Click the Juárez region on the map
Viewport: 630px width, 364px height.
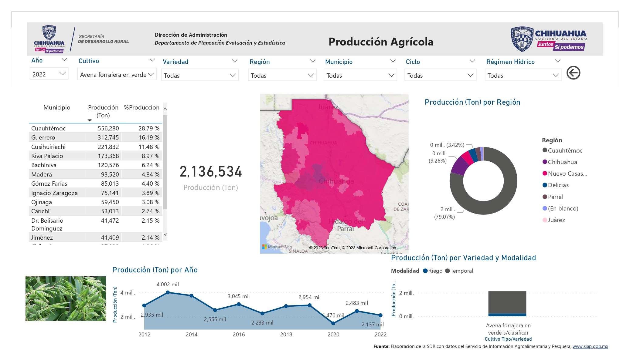point(328,107)
